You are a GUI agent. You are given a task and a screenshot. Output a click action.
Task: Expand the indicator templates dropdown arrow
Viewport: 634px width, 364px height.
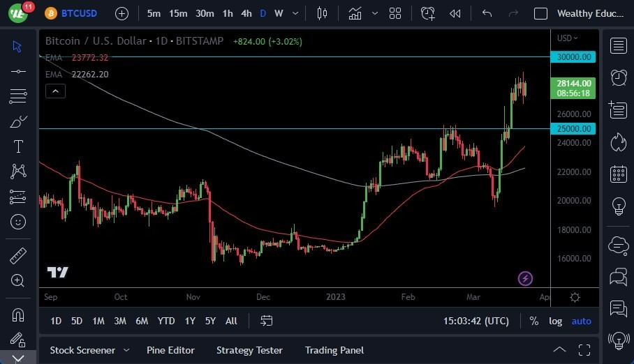tap(375, 13)
